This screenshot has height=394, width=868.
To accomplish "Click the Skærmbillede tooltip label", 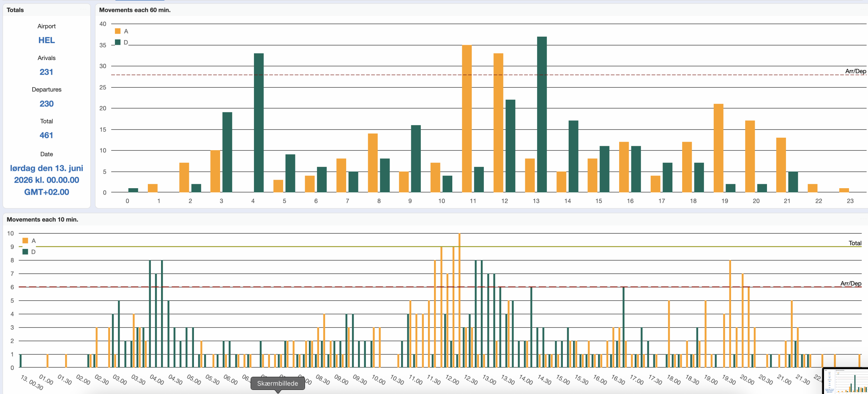I will [277, 383].
